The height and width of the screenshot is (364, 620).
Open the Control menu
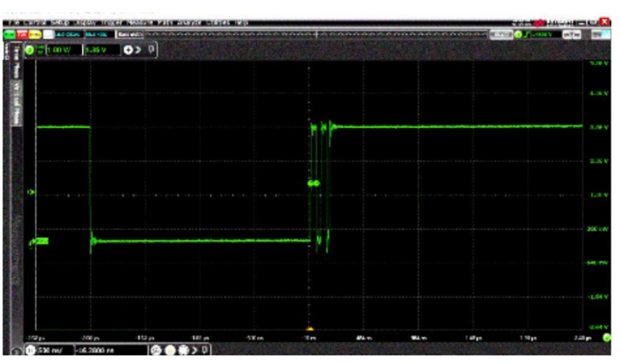tap(34, 23)
